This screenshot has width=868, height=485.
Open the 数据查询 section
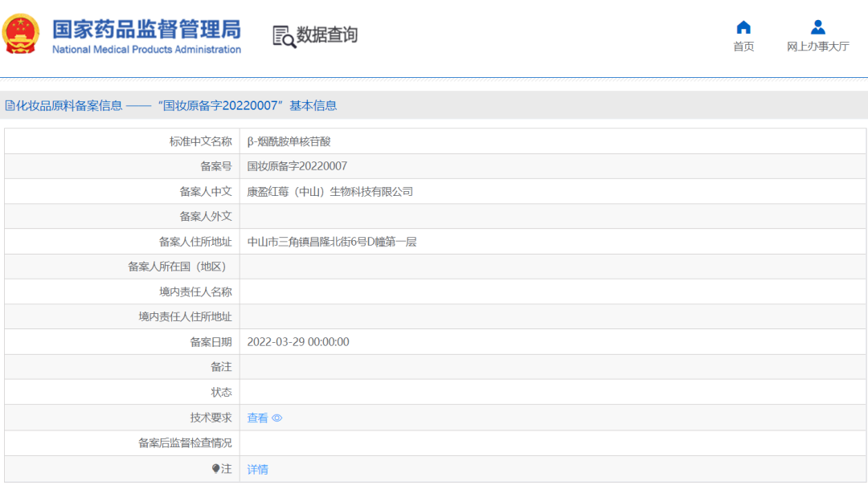pos(326,35)
